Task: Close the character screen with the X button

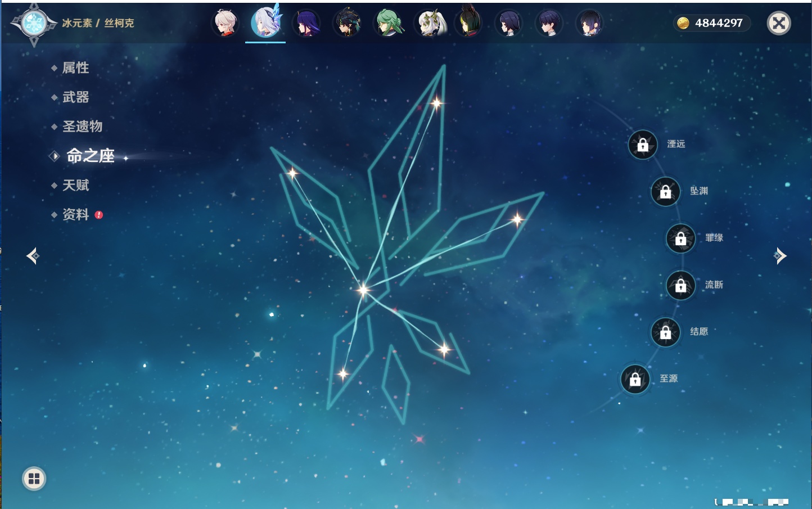Action: tap(779, 23)
